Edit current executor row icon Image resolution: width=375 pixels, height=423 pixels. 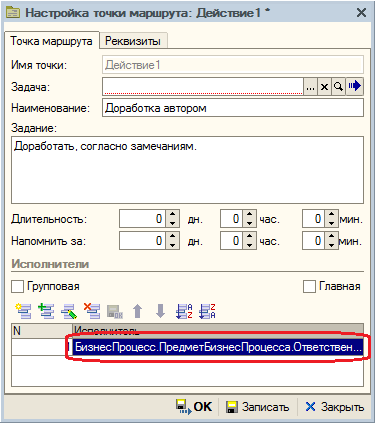pyautogui.click(x=69, y=311)
